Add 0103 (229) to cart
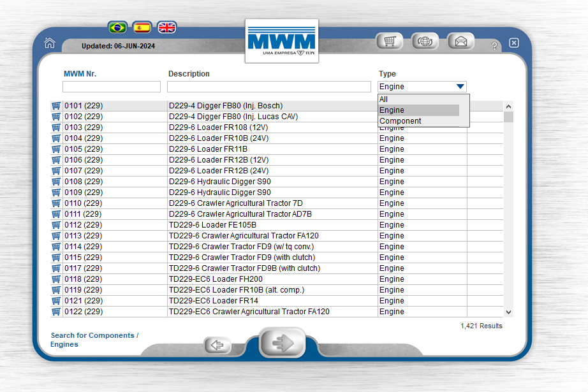The image size is (588, 392). [x=56, y=127]
